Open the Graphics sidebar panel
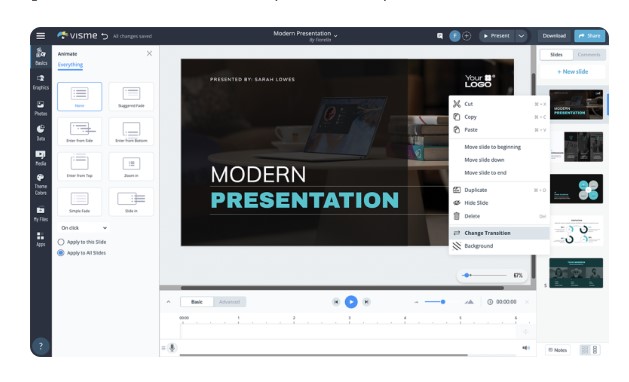The height and width of the screenshot is (382, 629). (41, 82)
